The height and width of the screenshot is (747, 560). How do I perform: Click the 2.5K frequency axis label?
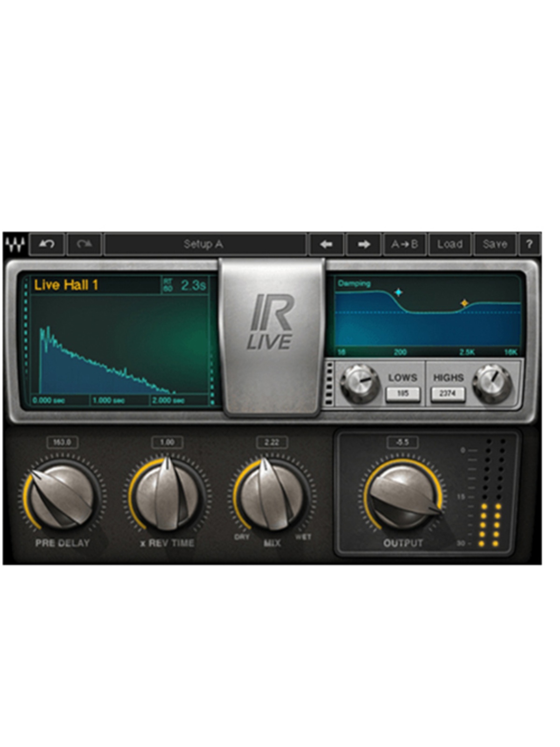click(467, 352)
